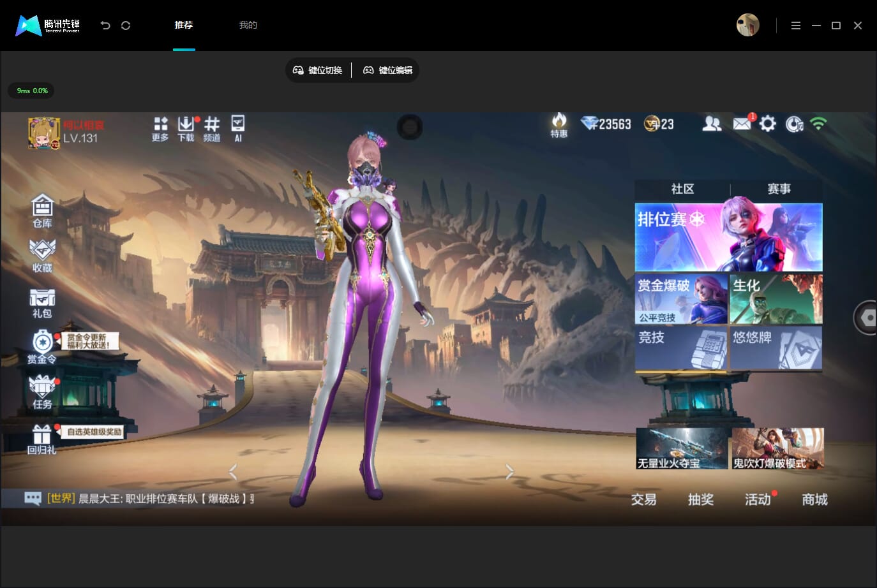Open the 回归礼 return gift icon
The image size is (877, 588).
tap(41, 440)
